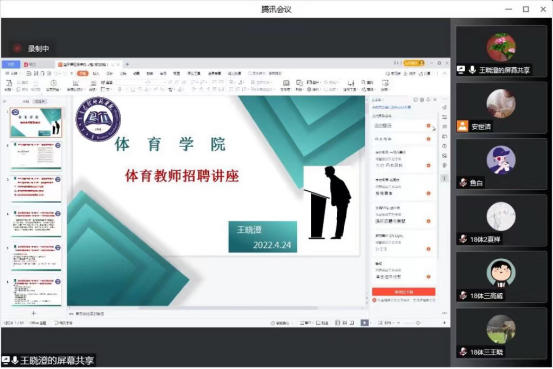Switch to the 插入 ribbon tab

[96, 73]
